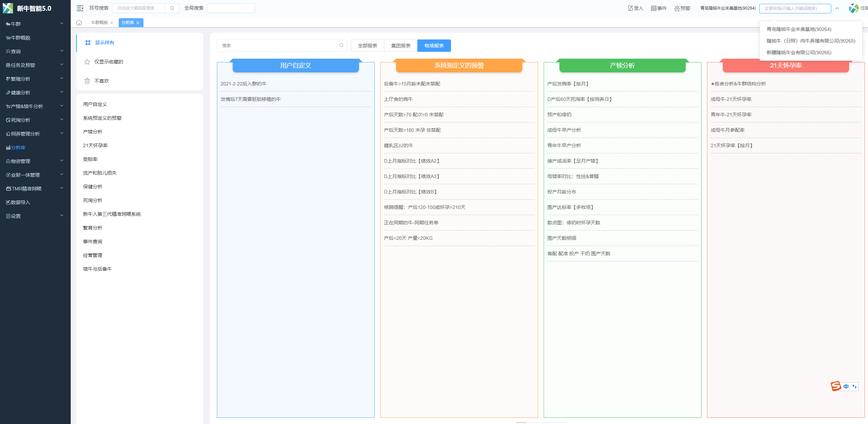
Task: Filter by category 新牛人第三代精准饲喂系统
Action: [x=112, y=214]
